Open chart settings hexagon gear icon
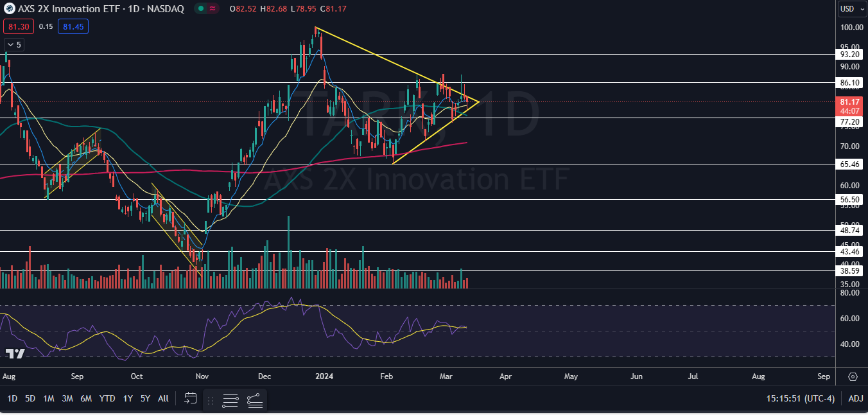The width and height of the screenshot is (868, 415). pyautogui.click(x=853, y=376)
